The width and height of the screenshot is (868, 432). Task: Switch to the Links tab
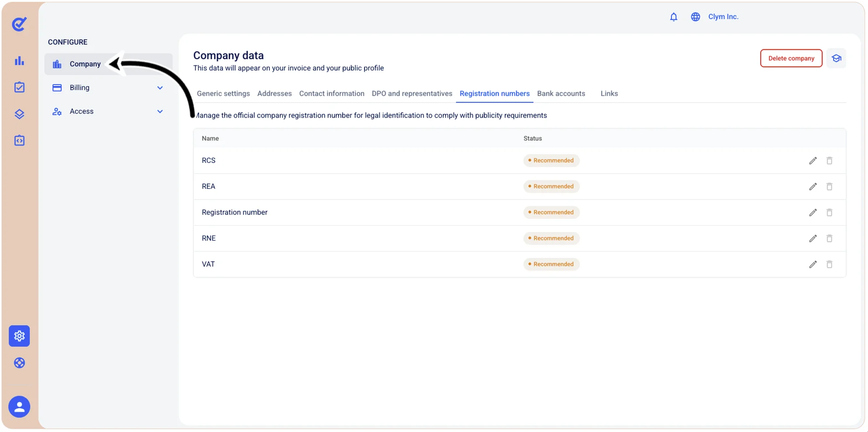(x=609, y=94)
